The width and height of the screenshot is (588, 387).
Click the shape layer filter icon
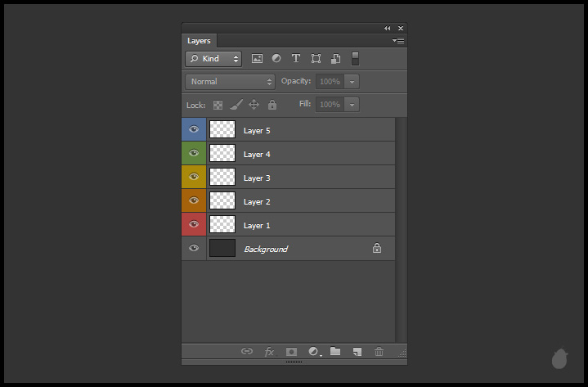pos(316,59)
